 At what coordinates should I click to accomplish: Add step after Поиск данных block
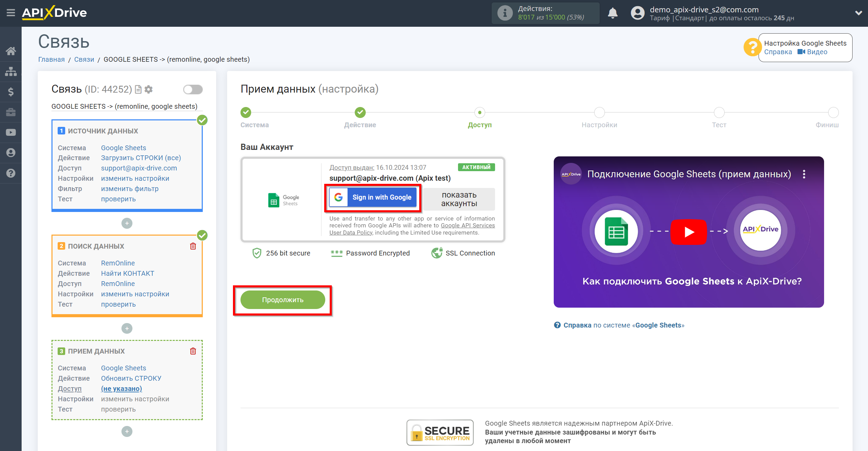click(127, 329)
